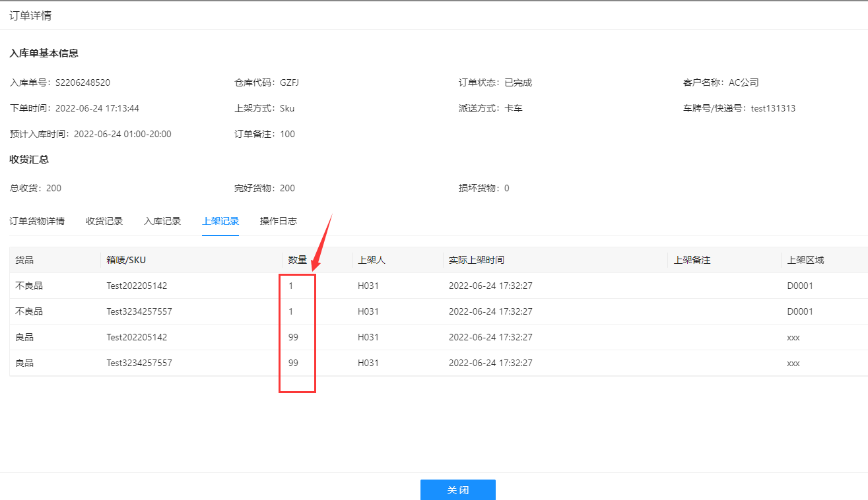Open the 入库记录 tab

click(x=162, y=221)
